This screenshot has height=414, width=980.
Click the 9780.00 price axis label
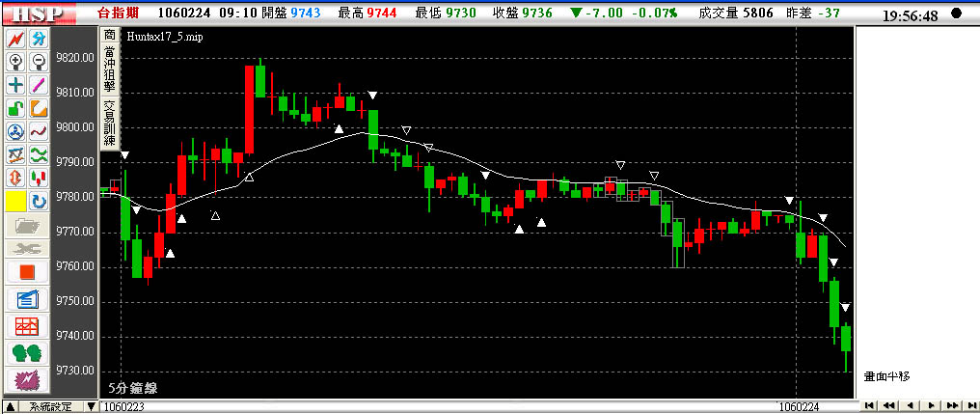(x=75, y=197)
